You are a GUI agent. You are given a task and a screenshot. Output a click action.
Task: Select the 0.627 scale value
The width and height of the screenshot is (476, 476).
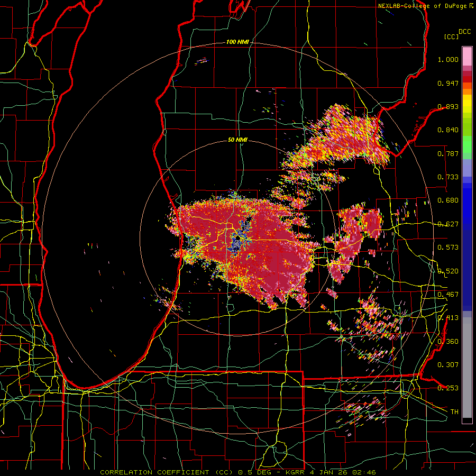coord(448,224)
